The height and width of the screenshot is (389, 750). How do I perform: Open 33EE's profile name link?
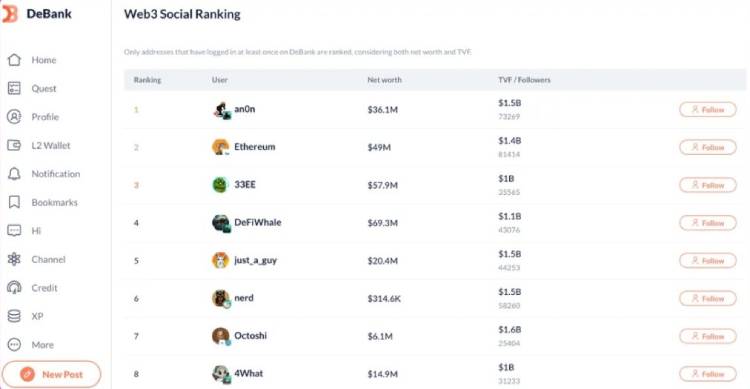(245, 185)
